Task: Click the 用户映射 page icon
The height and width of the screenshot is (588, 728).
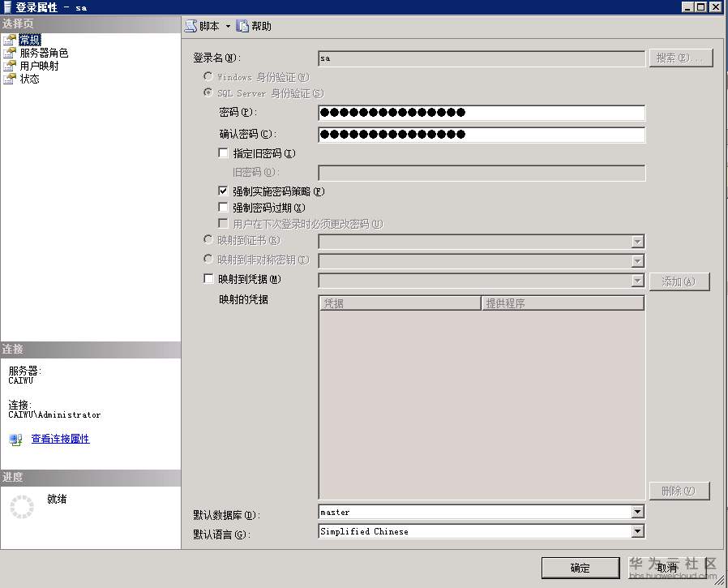Action: (10, 66)
